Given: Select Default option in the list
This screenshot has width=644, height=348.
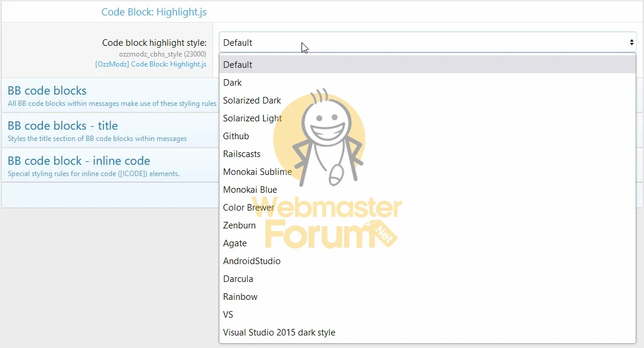Looking at the screenshot, I should [x=428, y=64].
